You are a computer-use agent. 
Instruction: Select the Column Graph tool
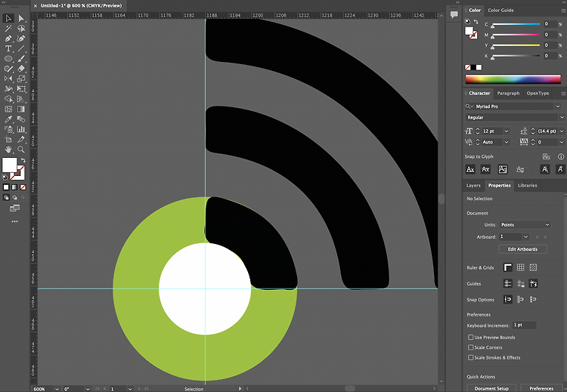coord(21,129)
